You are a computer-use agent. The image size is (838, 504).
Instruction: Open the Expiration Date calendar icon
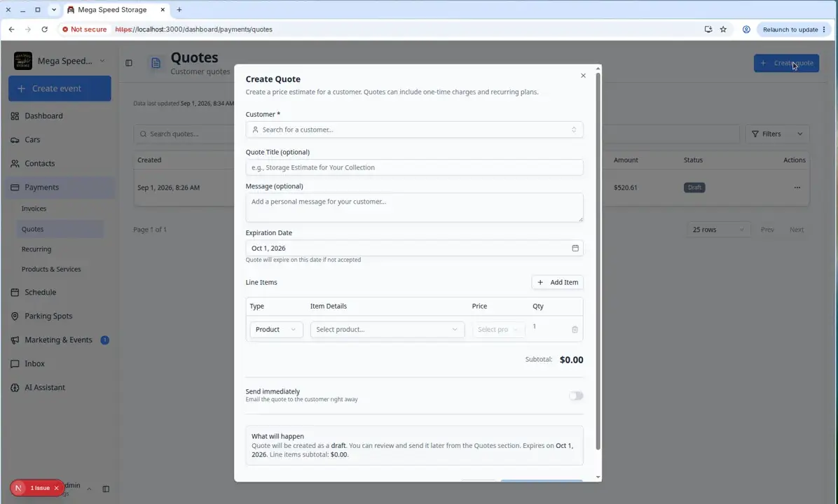575,248
